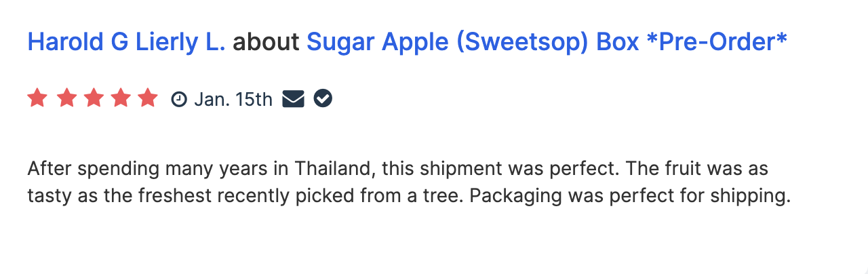
Task: Click the sentence "Packaging was perfect for shipping"
Action: [x=630, y=197]
